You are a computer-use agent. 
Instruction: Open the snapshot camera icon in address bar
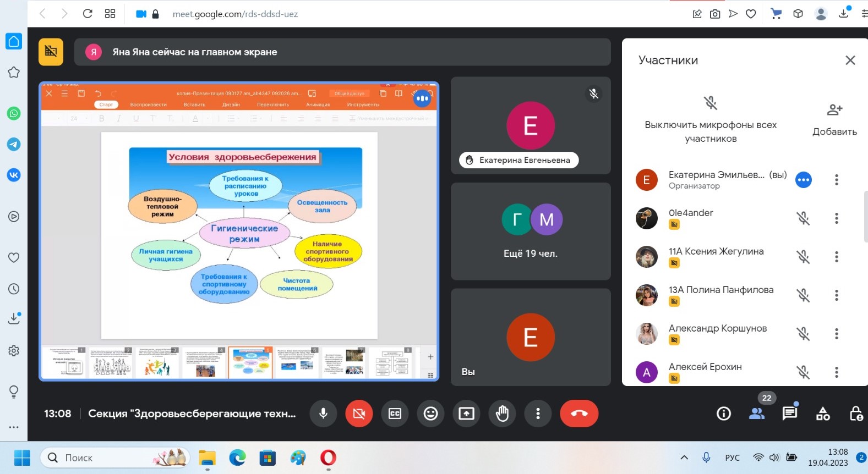point(715,14)
